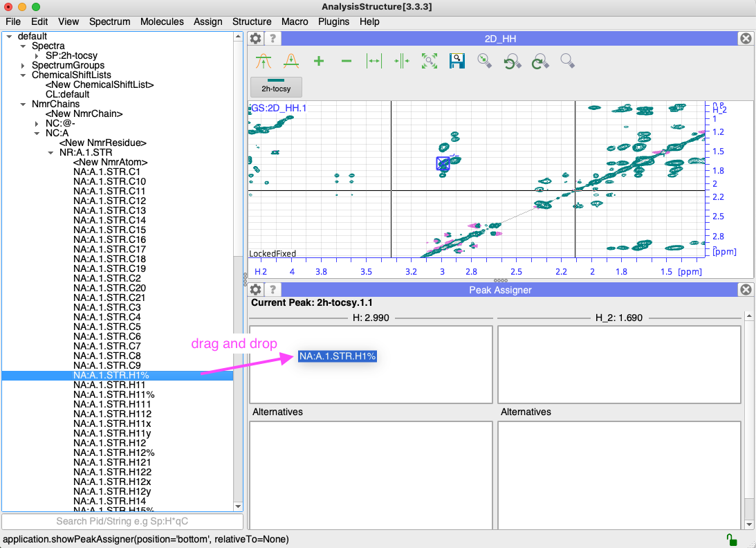This screenshot has width=756, height=548.
Task: Click GS:2D_HH.1 strip label
Action: click(279, 108)
